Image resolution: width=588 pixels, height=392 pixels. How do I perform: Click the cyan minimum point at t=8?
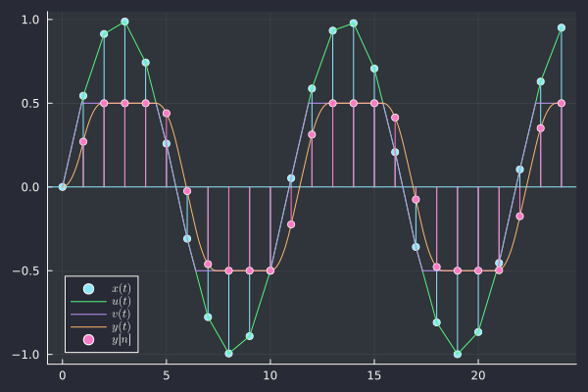(x=228, y=353)
